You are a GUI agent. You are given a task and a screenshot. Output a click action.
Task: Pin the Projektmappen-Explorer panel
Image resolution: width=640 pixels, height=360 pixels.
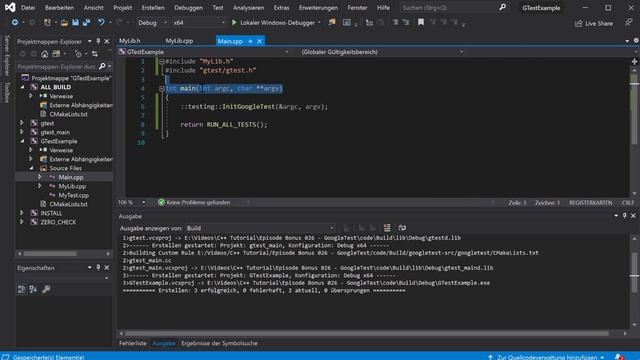[x=98, y=41]
